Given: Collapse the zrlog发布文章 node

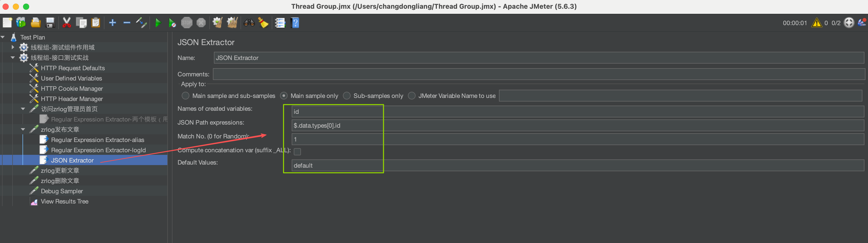Looking at the screenshot, I should [x=23, y=130].
